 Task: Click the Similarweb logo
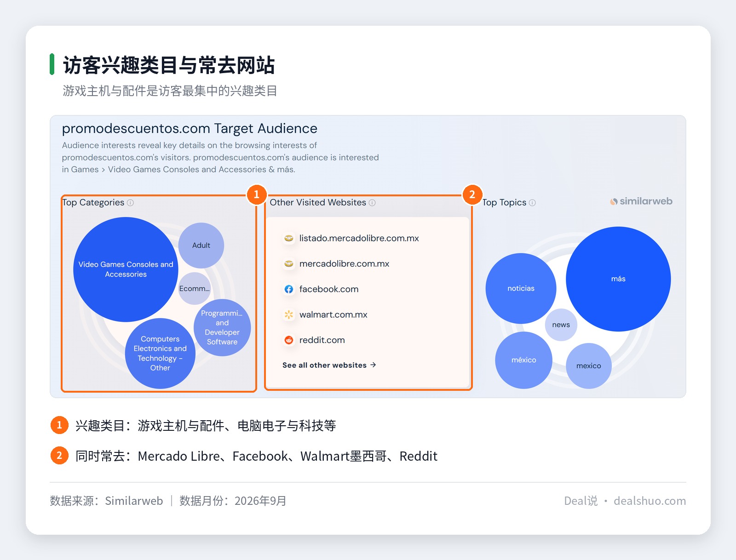[x=641, y=201]
